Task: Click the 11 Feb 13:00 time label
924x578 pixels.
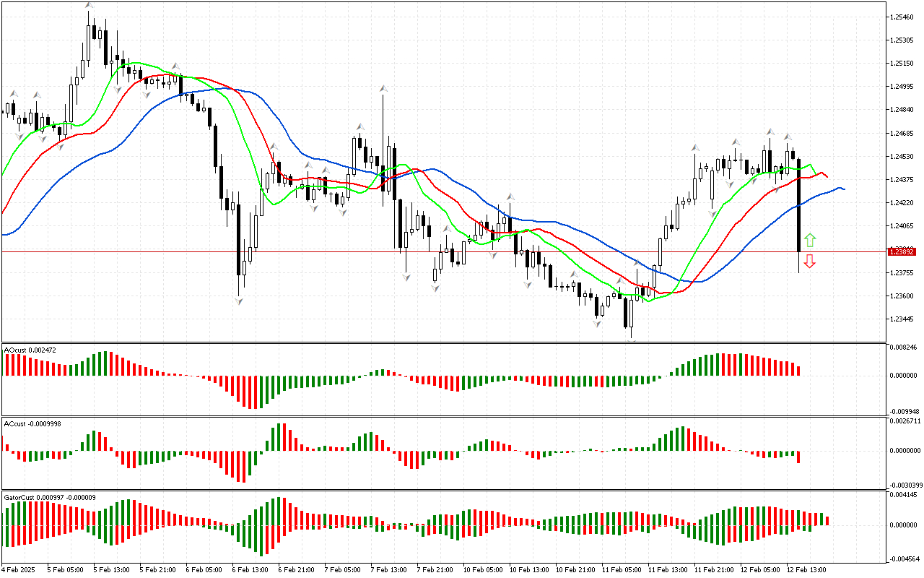Action: point(668,569)
